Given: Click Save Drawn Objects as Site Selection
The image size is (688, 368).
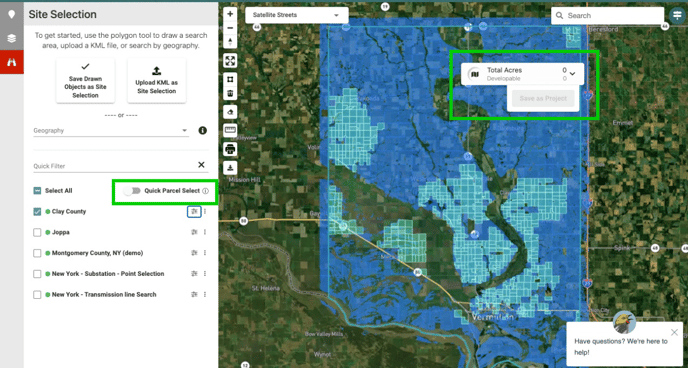Looking at the screenshot, I should point(86,81).
